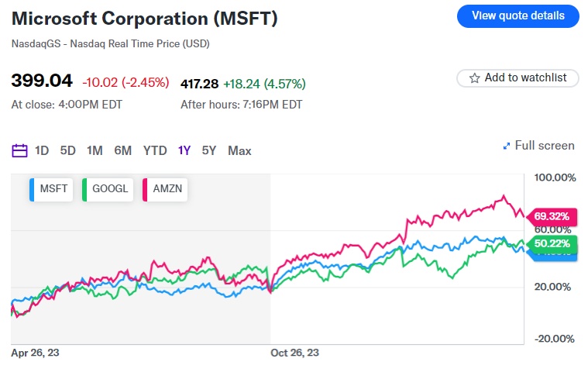The height and width of the screenshot is (379, 588).
Task: Click the star icon to add to watchlist
Action: click(x=474, y=78)
